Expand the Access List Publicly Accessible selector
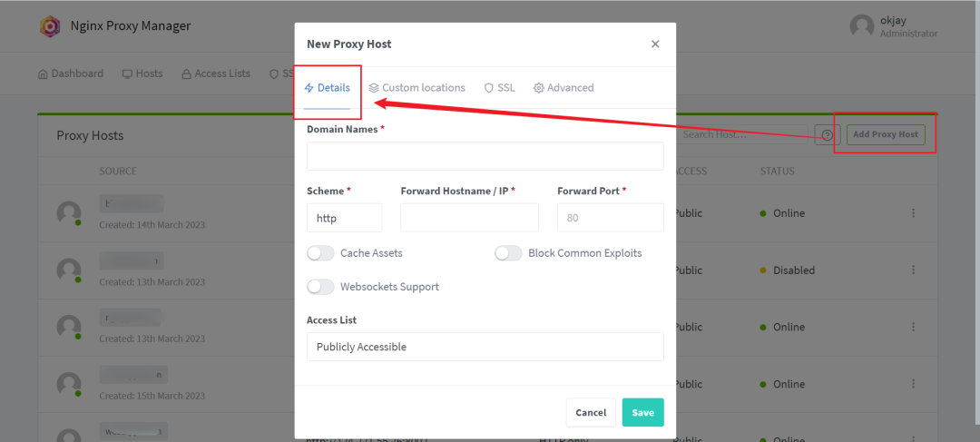 pyautogui.click(x=485, y=347)
